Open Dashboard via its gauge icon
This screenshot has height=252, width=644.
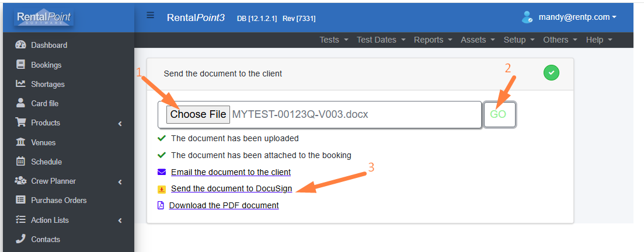pos(20,45)
